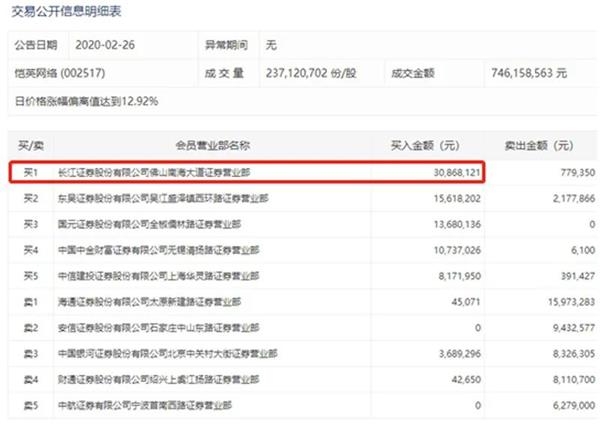Image resolution: width=600 pixels, height=425 pixels.
Task: Click the 成交量 label
Action: click(x=224, y=73)
